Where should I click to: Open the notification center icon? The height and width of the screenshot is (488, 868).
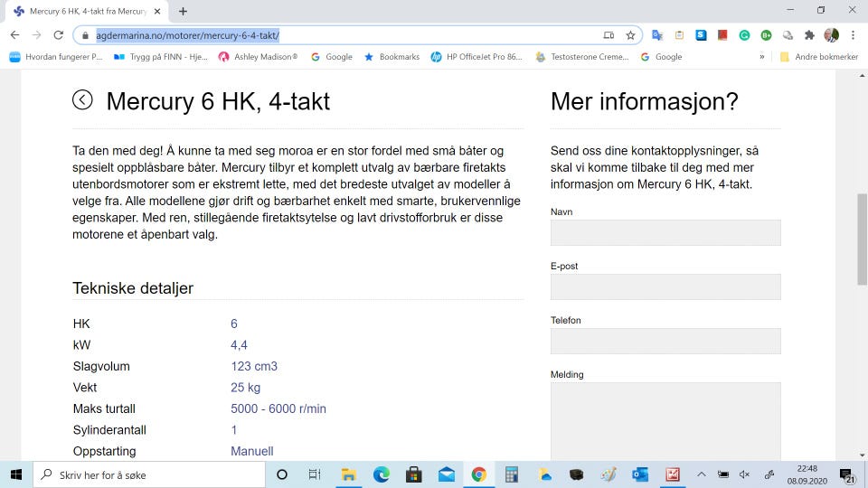point(846,475)
